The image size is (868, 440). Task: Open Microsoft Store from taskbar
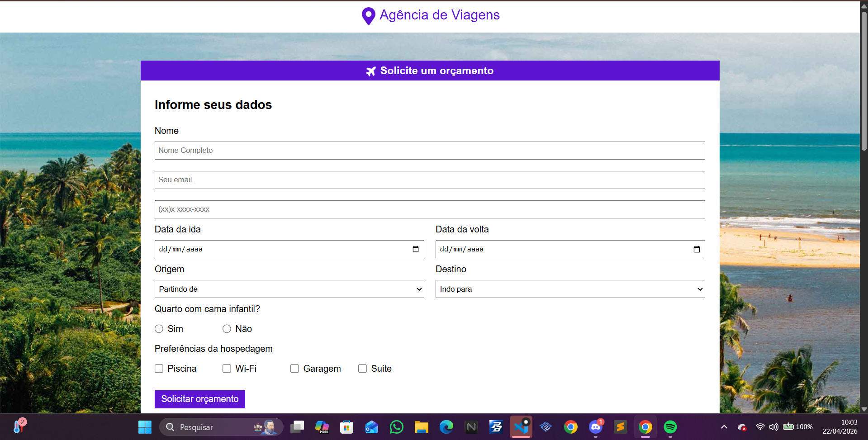point(347,427)
